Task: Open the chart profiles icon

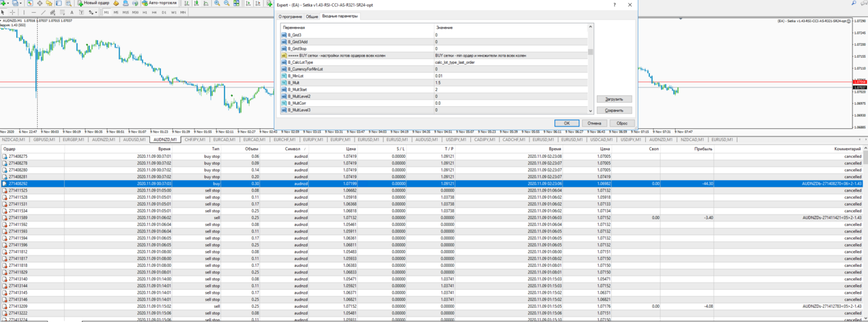Action: pos(15,3)
